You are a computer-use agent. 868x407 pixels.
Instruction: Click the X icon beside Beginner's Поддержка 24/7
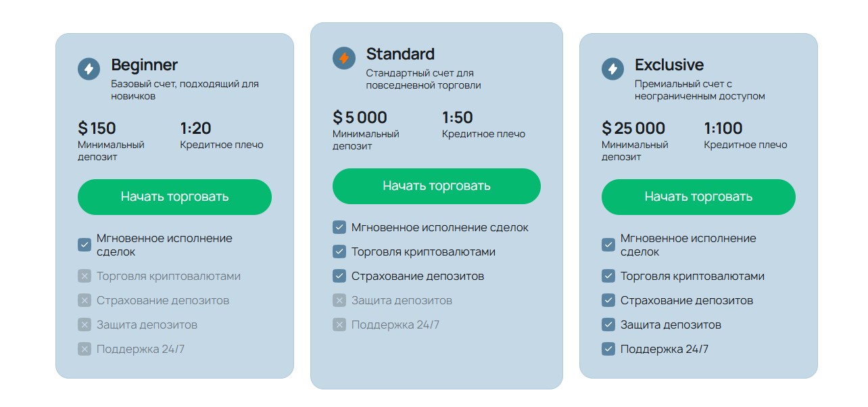(85, 349)
